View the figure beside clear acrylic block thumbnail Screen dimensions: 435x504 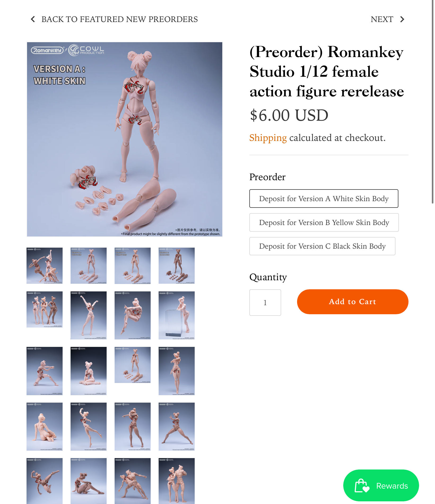177,315
